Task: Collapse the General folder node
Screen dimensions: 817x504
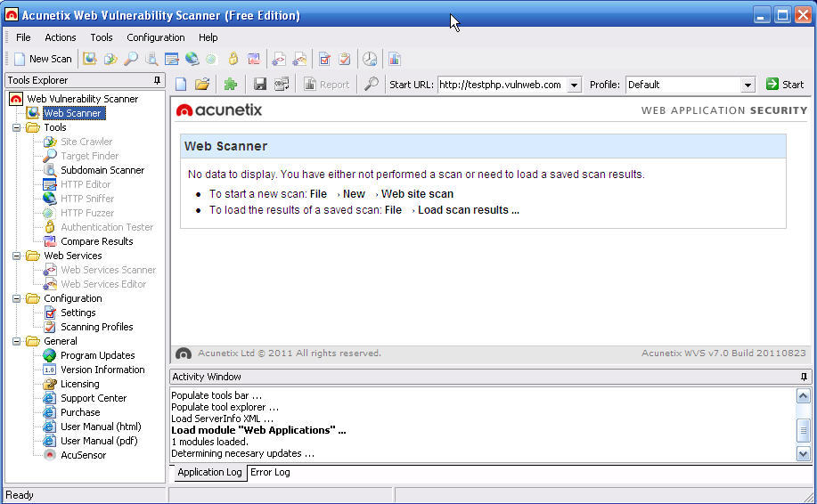Action: [x=17, y=341]
